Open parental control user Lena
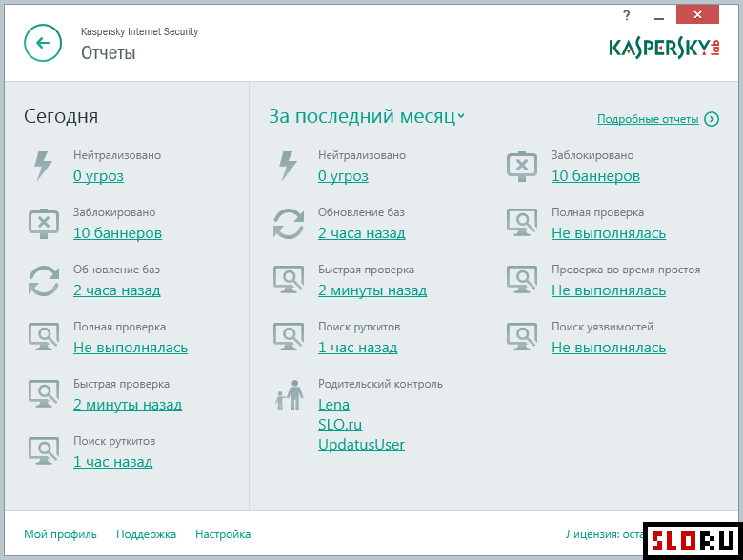 (333, 405)
